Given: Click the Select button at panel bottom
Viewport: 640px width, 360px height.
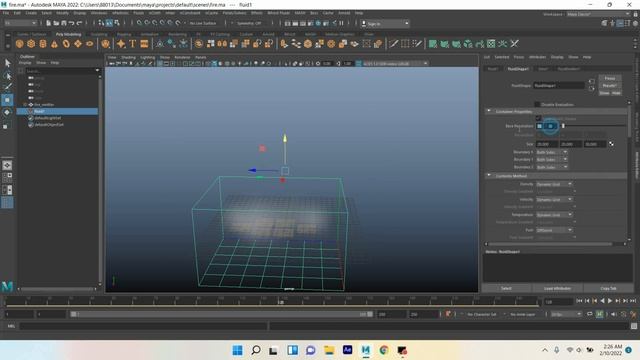Looking at the screenshot, I should pyautogui.click(x=507, y=289).
